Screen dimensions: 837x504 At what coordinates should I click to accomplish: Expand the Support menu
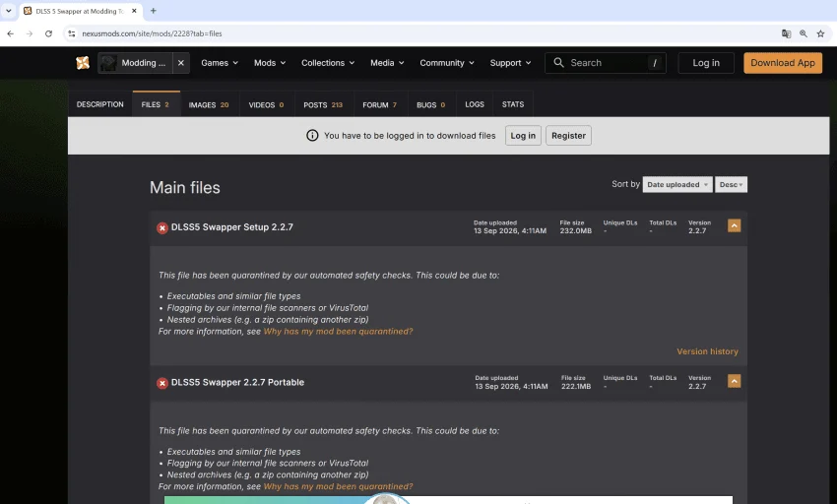click(510, 63)
